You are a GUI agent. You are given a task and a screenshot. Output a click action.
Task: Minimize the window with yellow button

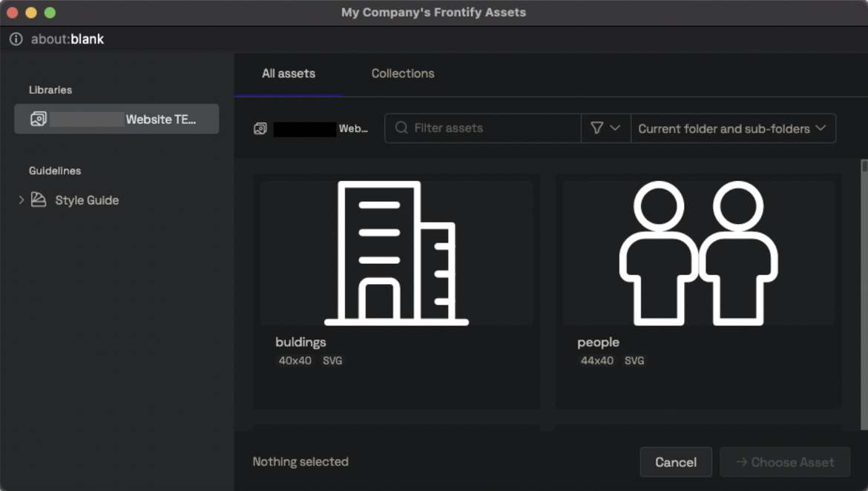click(31, 12)
